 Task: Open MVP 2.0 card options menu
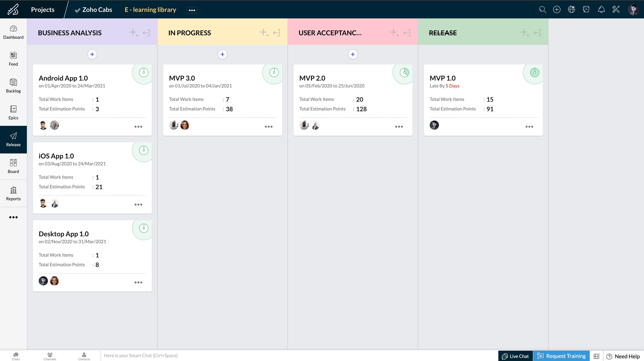[x=399, y=127]
